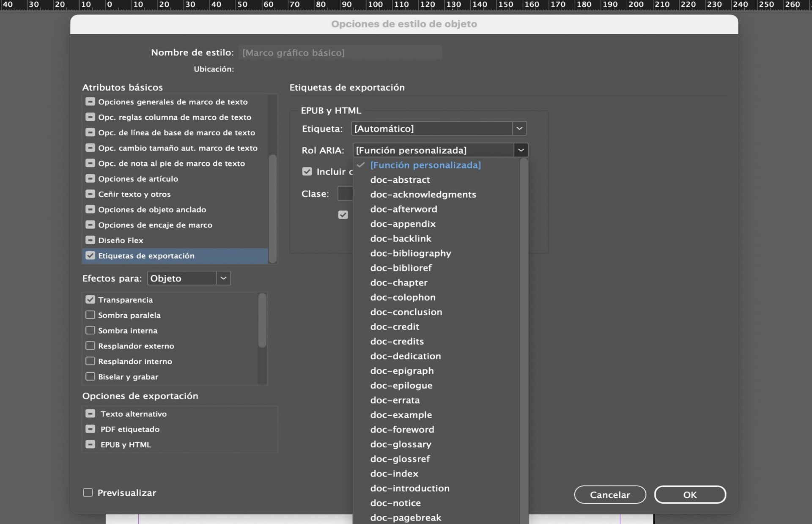
Task: Select doc-glossary in the ARIA list
Action: click(401, 444)
